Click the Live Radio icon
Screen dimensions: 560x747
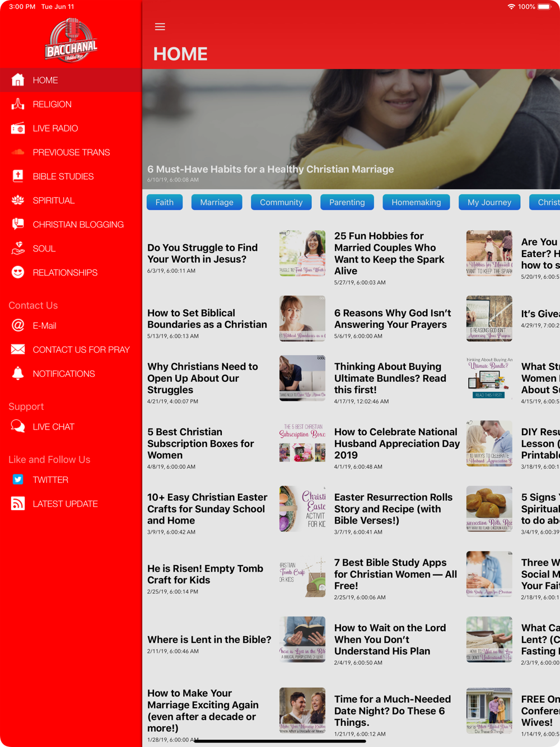tap(18, 128)
